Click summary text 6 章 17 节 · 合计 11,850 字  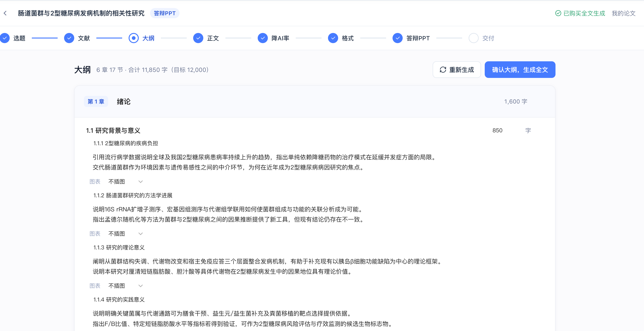132,70
